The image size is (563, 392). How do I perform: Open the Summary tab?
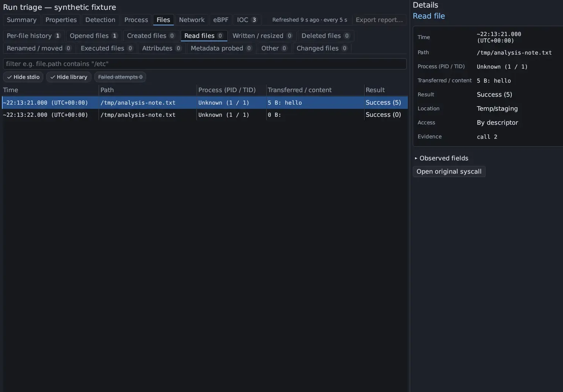coord(22,20)
